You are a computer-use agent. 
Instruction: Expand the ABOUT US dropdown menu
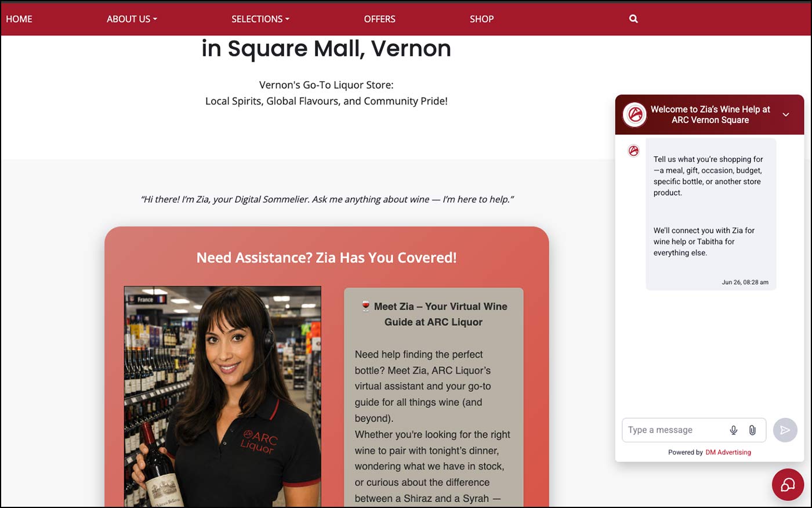click(132, 19)
